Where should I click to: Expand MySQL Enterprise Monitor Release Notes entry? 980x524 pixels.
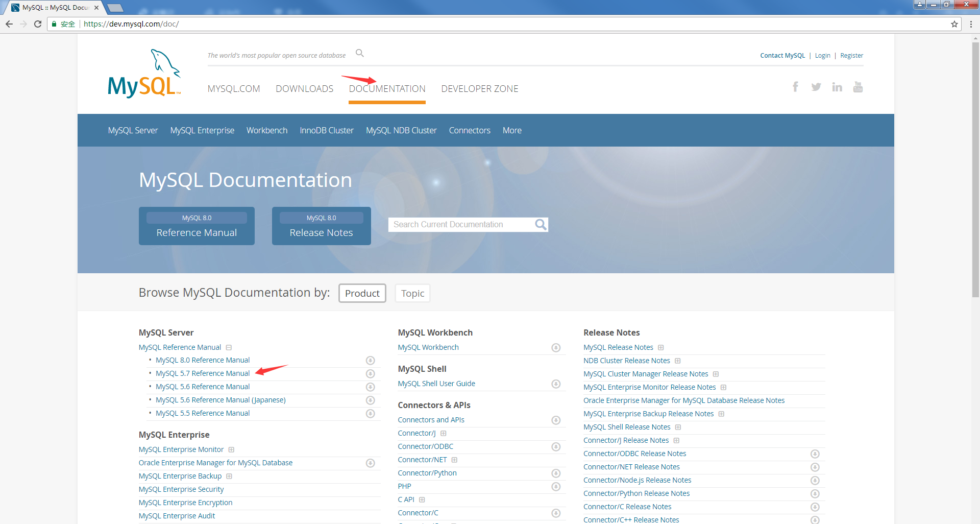pyautogui.click(x=724, y=387)
